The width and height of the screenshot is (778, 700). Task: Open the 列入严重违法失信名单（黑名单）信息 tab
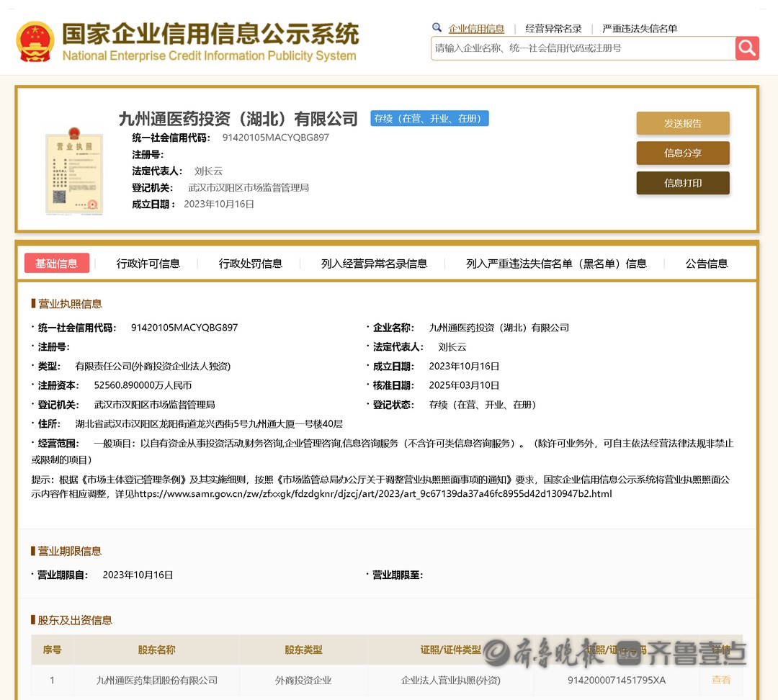[x=556, y=264]
